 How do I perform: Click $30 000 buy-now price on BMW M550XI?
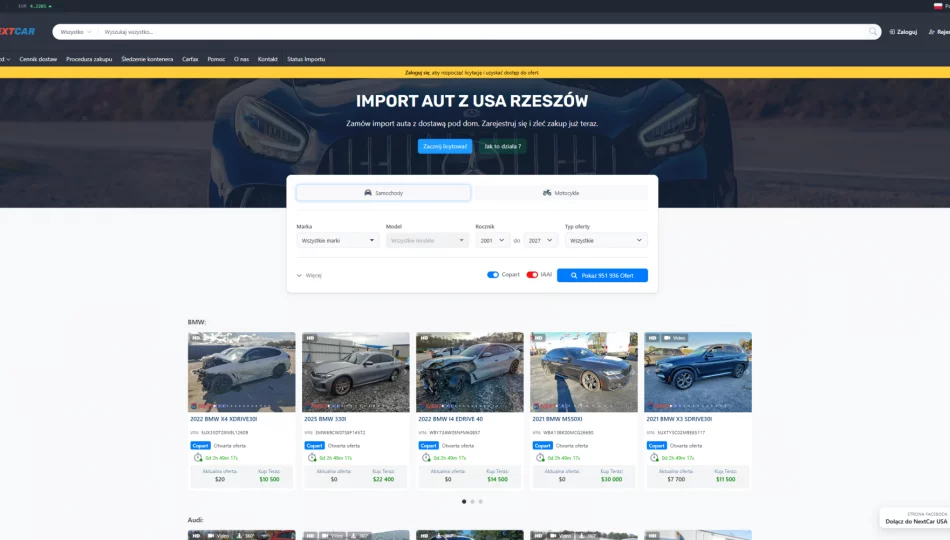coord(611,479)
